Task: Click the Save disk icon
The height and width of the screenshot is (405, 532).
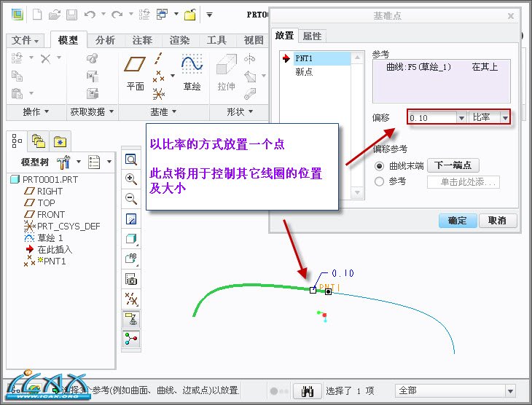Action: (x=71, y=15)
